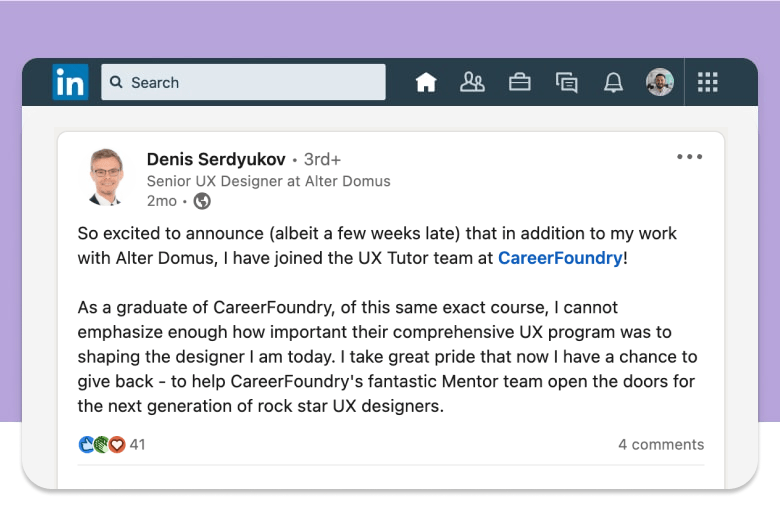
Task: Open the Denis Serdyukov name link
Action: (x=216, y=159)
